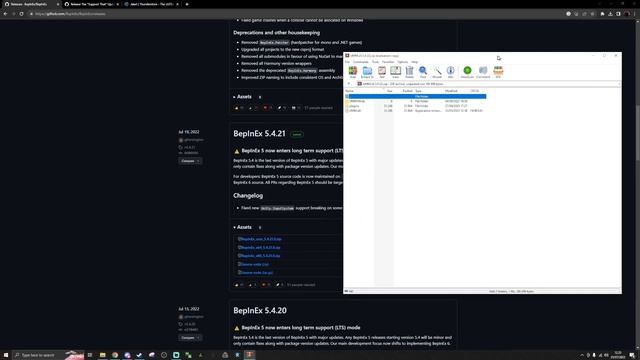The image size is (640, 360).
Task: Click the author name under Jul 19, 2022
Action: point(193,140)
